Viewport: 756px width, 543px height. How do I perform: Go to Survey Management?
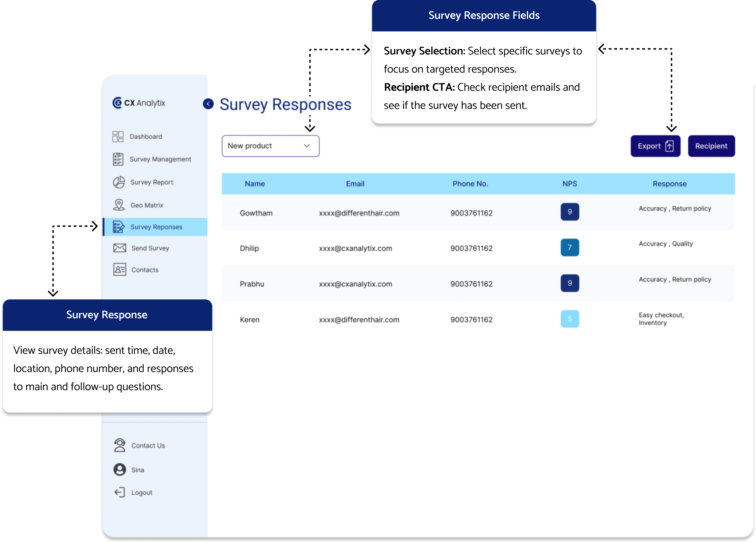pos(160,159)
